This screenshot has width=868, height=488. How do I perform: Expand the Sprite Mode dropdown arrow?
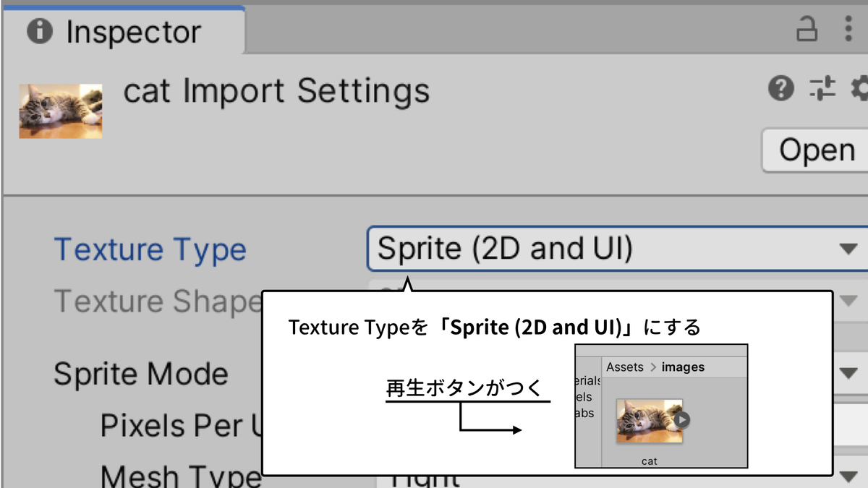(848, 374)
